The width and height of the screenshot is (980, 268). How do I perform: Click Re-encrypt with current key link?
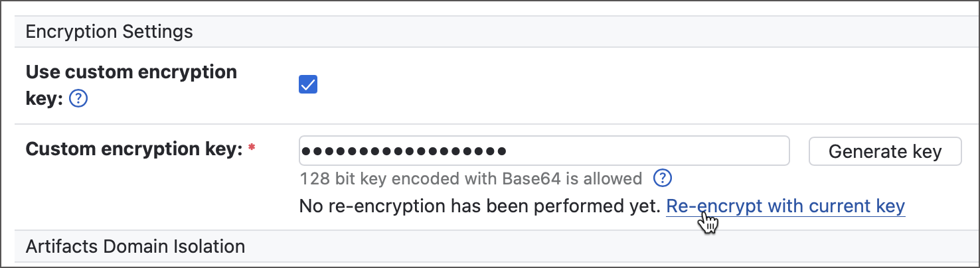(x=785, y=206)
